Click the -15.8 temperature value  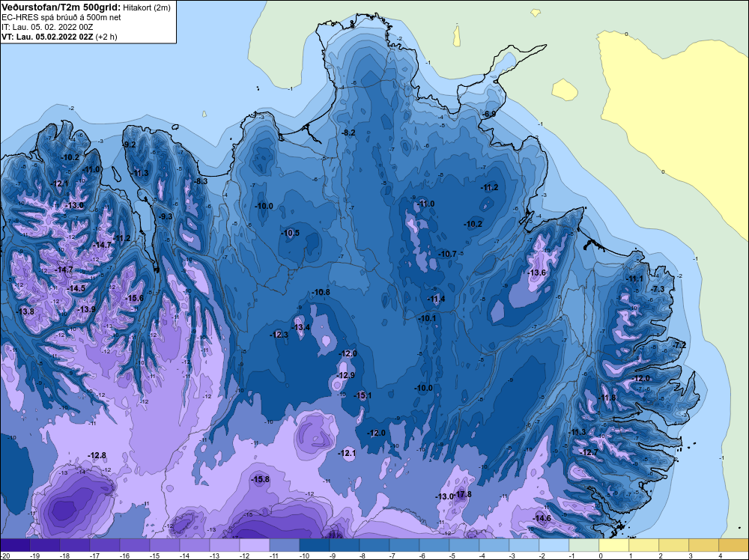pyautogui.click(x=261, y=479)
